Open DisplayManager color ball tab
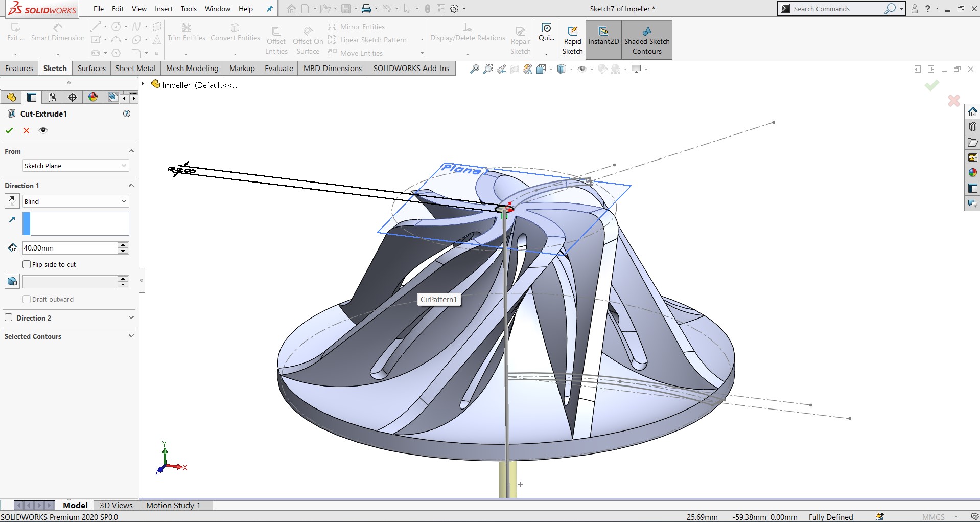This screenshot has width=980, height=522. (93, 97)
